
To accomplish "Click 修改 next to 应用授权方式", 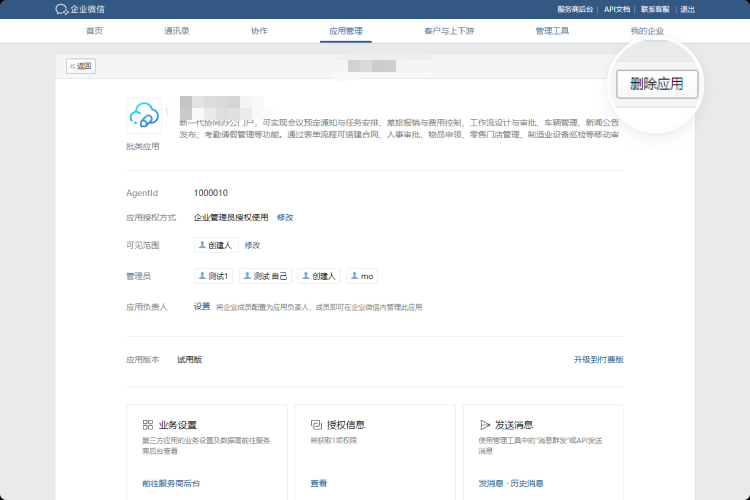I will 285,217.
